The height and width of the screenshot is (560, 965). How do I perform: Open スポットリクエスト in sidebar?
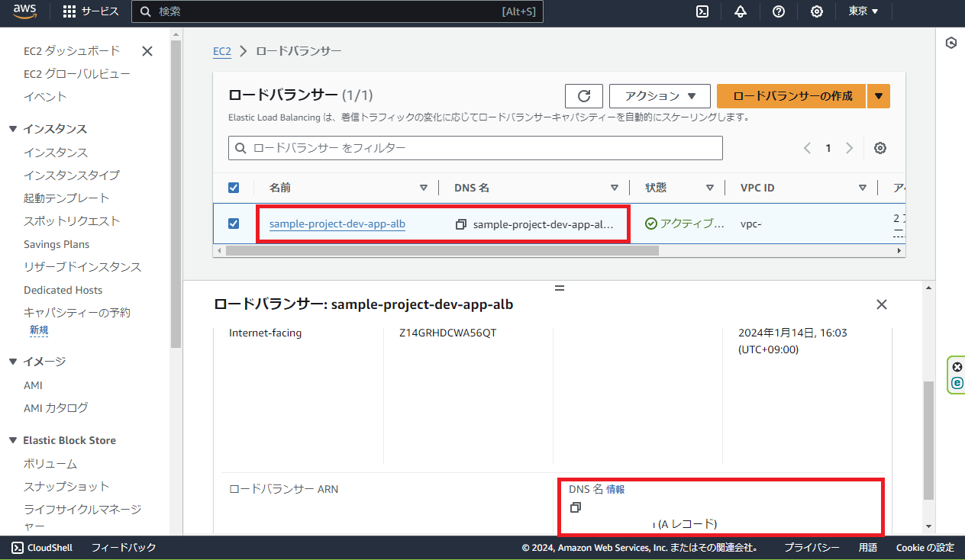pyautogui.click(x=72, y=221)
